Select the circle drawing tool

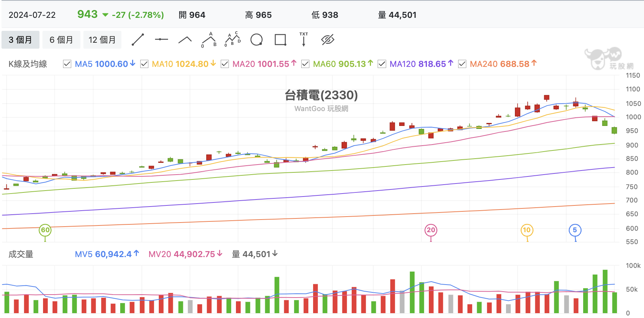pos(256,39)
